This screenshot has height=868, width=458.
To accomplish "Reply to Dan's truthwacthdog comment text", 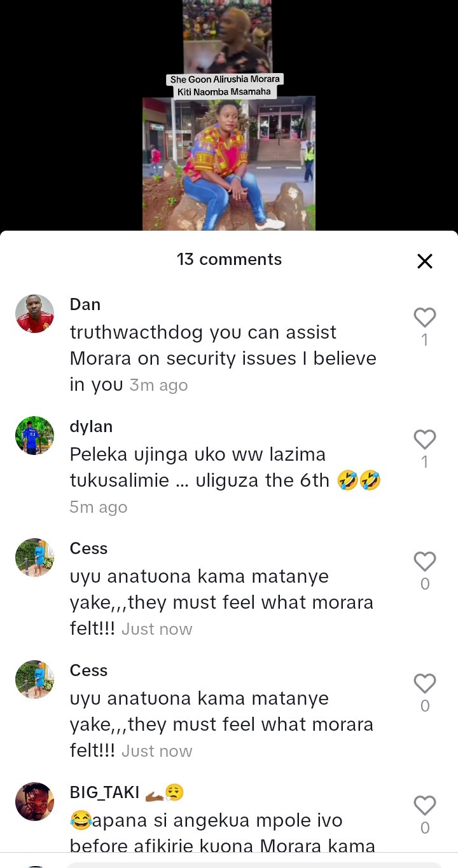I will pyautogui.click(x=223, y=358).
